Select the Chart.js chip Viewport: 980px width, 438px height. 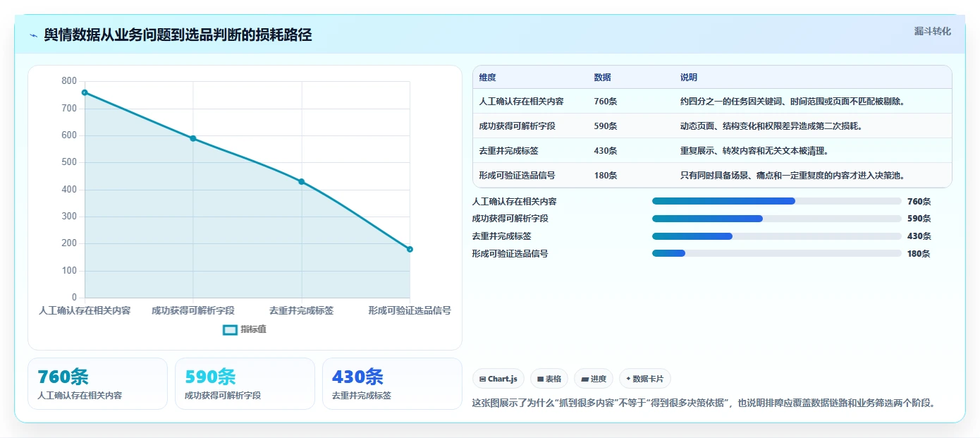(x=498, y=379)
